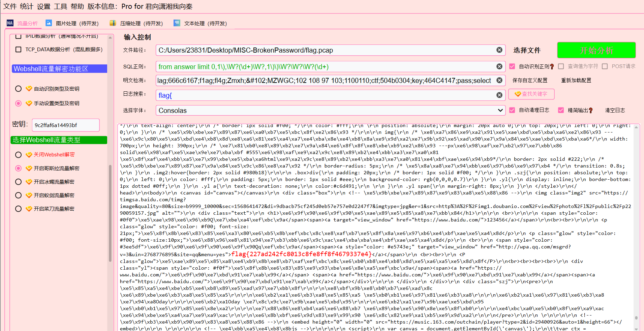
Task: Click the red flag{227ad242fc...} text in log
Action: pyautogui.click(x=302, y=254)
